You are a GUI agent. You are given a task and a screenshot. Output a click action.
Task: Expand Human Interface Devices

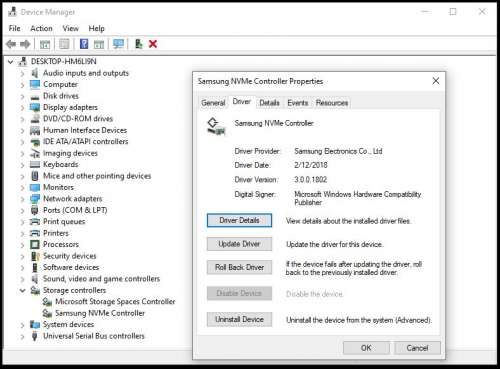(x=22, y=131)
